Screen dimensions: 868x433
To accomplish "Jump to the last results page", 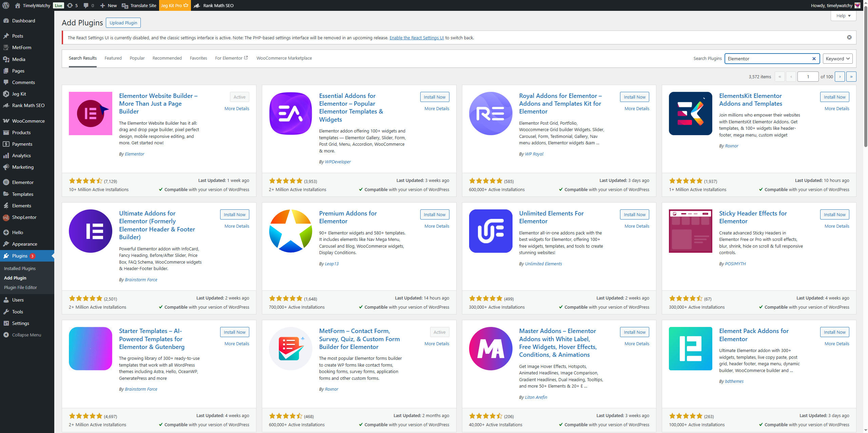I will pyautogui.click(x=851, y=77).
